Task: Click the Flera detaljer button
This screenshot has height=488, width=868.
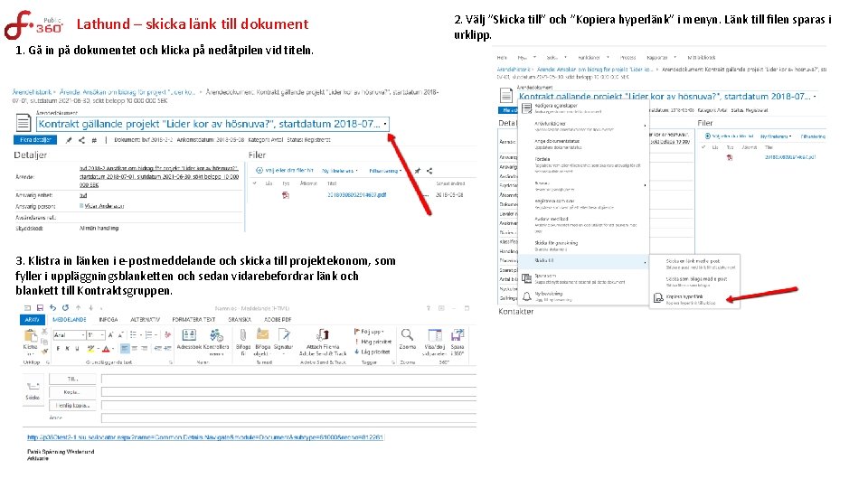Action: coord(35,140)
